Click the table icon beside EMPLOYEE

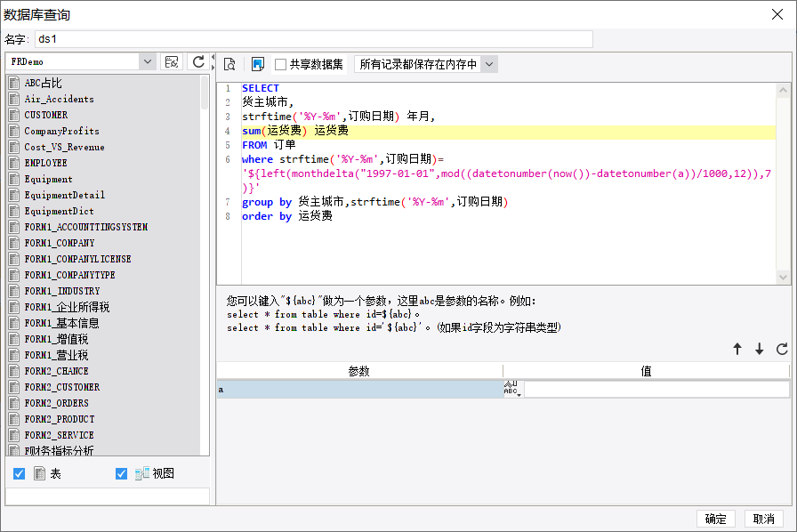click(x=14, y=163)
